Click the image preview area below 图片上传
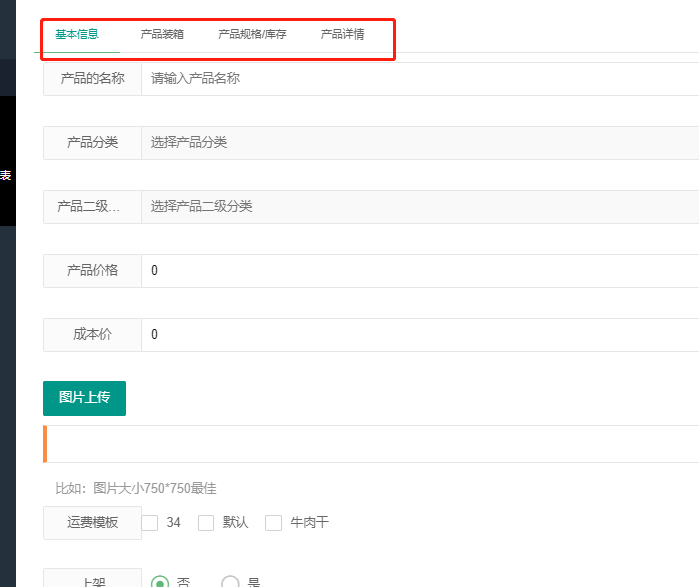 [x=372, y=444]
